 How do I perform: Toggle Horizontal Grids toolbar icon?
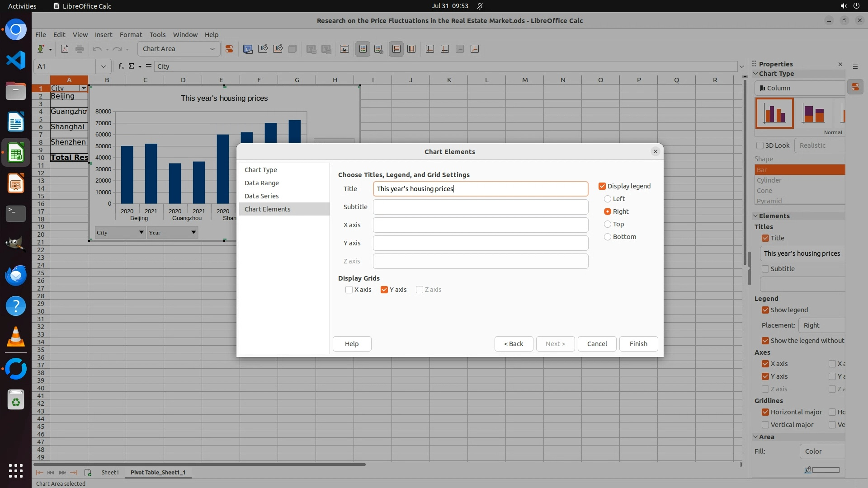coord(396,49)
